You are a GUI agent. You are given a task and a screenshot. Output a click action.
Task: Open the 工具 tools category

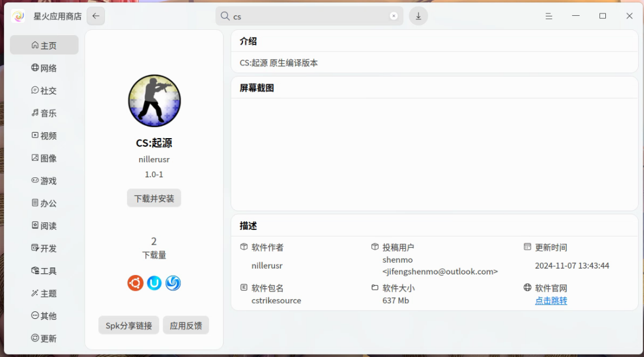tap(44, 271)
